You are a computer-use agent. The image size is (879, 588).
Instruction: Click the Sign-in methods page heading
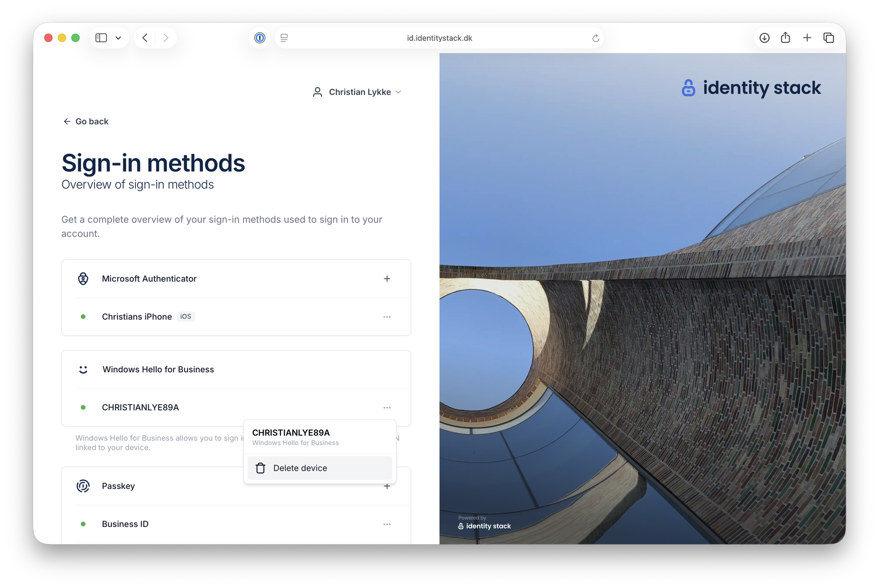(x=153, y=163)
